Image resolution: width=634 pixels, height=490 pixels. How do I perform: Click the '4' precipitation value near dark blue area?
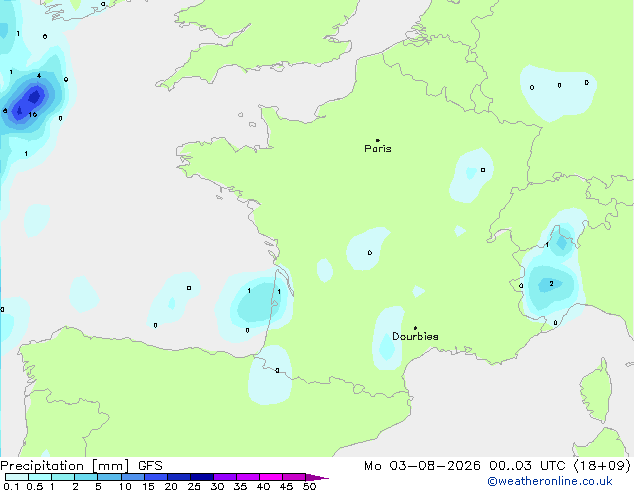tap(39, 76)
